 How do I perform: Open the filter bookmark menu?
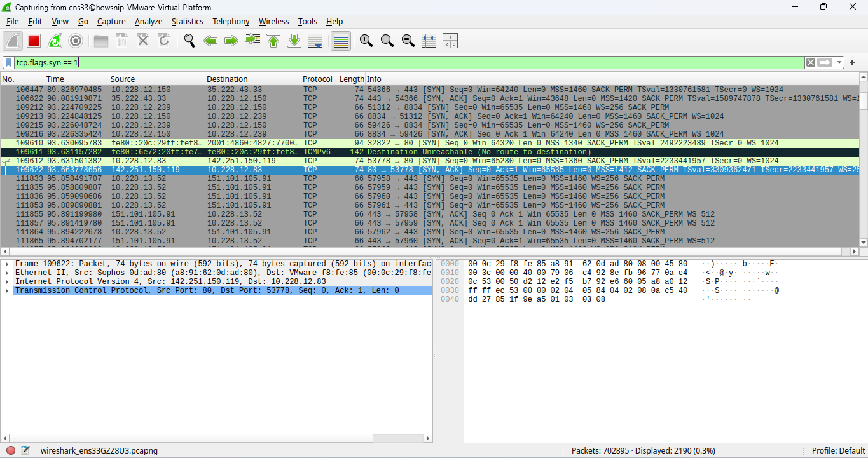(x=8, y=62)
